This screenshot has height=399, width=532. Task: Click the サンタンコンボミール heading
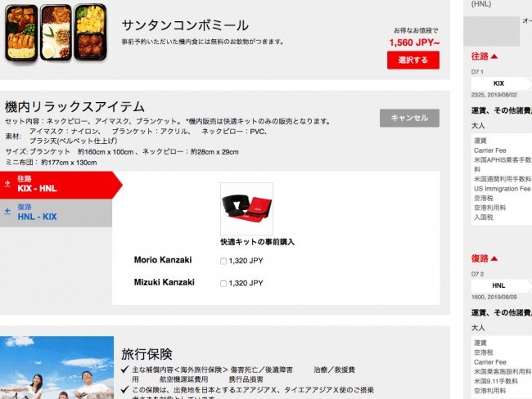click(x=185, y=25)
